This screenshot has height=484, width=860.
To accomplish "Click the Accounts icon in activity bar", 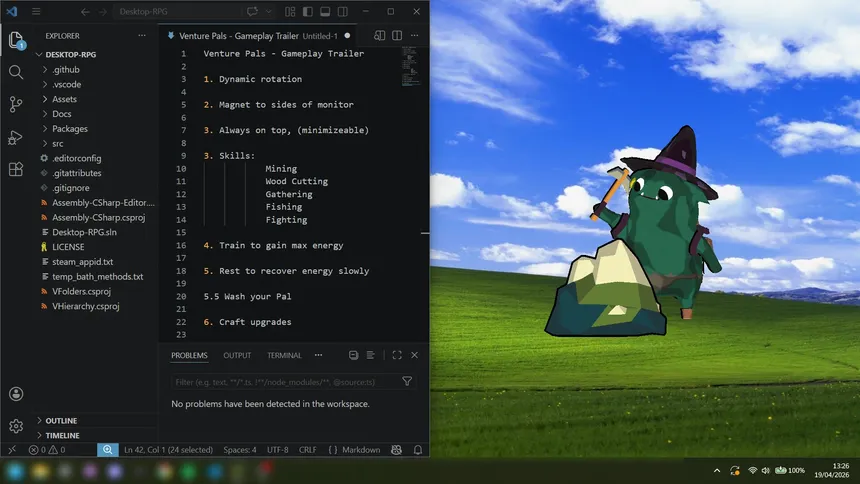I will click(x=16, y=394).
